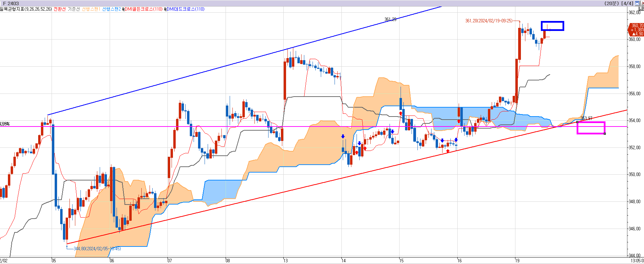Click the 344.80(2024/02/05-10:45) low annotation
This screenshot has width=644, height=264.
97,249
